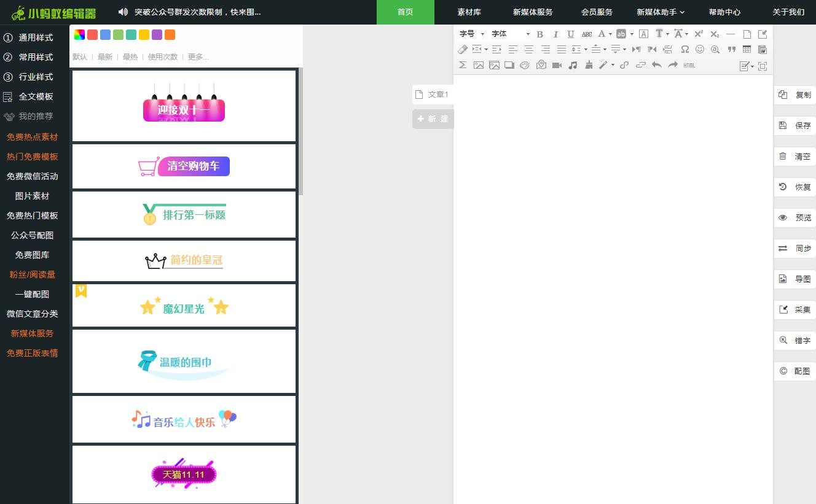Open the 字号 font size dropdown
816x504 pixels.
click(x=471, y=34)
